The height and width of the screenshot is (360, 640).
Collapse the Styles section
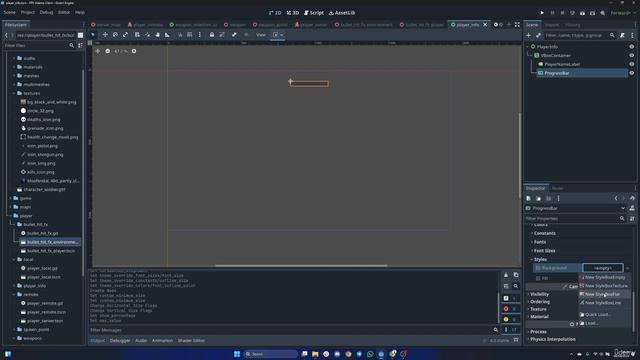tap(540, 260)
